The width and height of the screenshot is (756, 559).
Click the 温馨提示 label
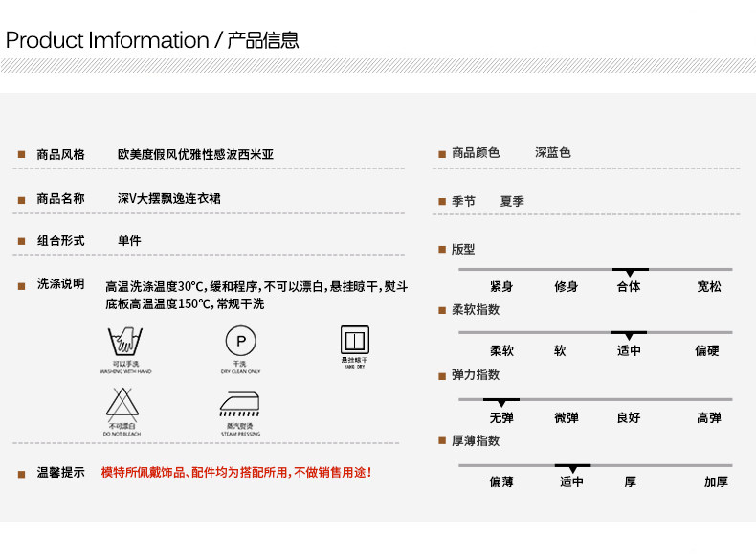coord(60,472)
